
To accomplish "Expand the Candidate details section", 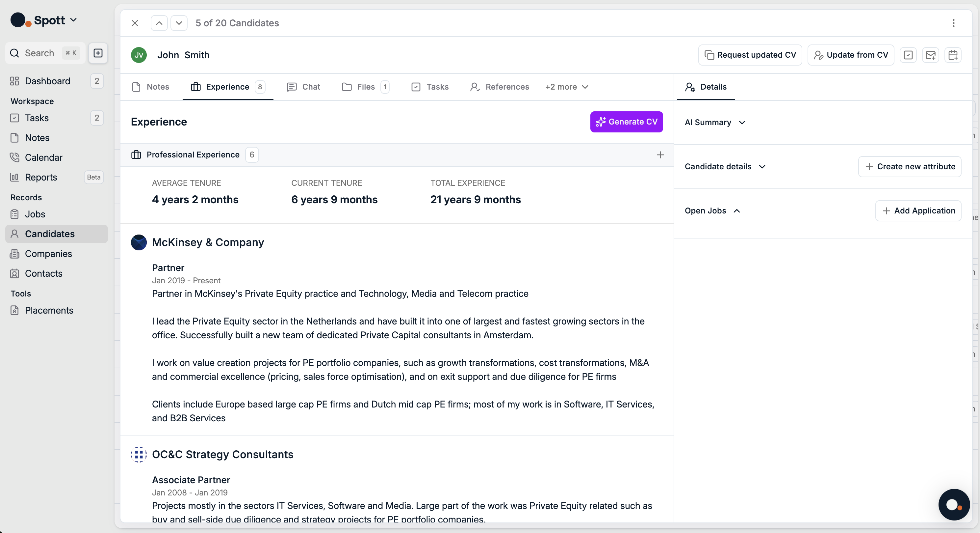I will coord(724,166).
